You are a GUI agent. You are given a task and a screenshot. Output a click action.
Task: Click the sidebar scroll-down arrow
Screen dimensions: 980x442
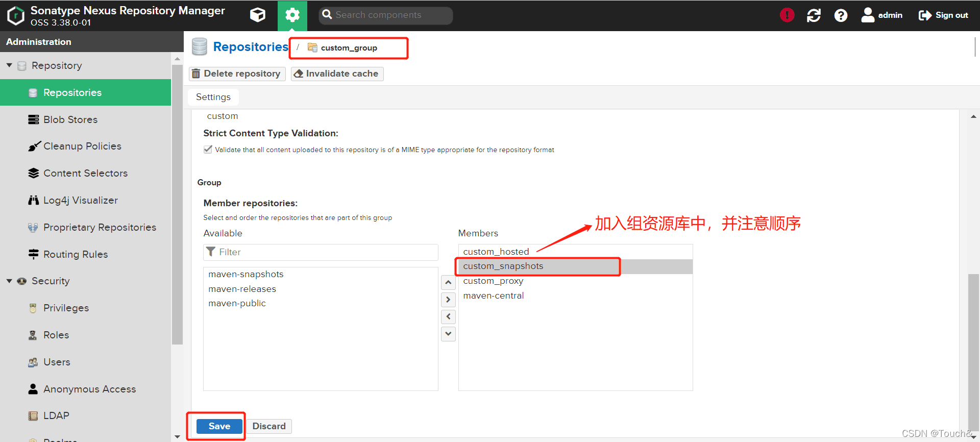(x=177, y=437)
